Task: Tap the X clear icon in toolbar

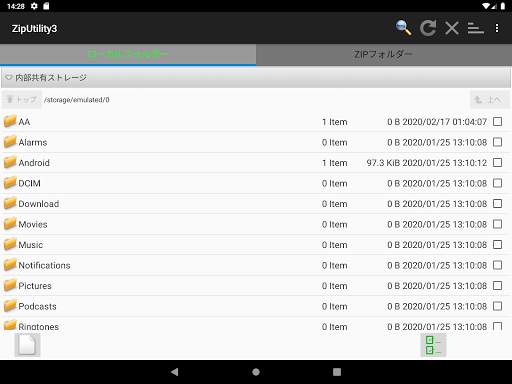Action: [x=452, y=28]
